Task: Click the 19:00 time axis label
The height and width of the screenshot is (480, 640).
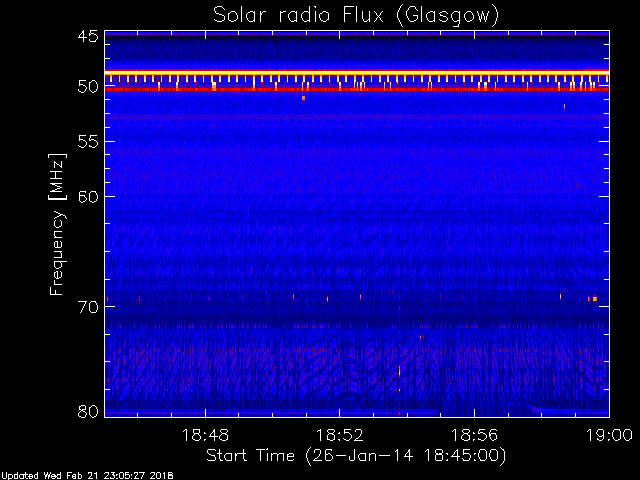Action: pos(609,435)
